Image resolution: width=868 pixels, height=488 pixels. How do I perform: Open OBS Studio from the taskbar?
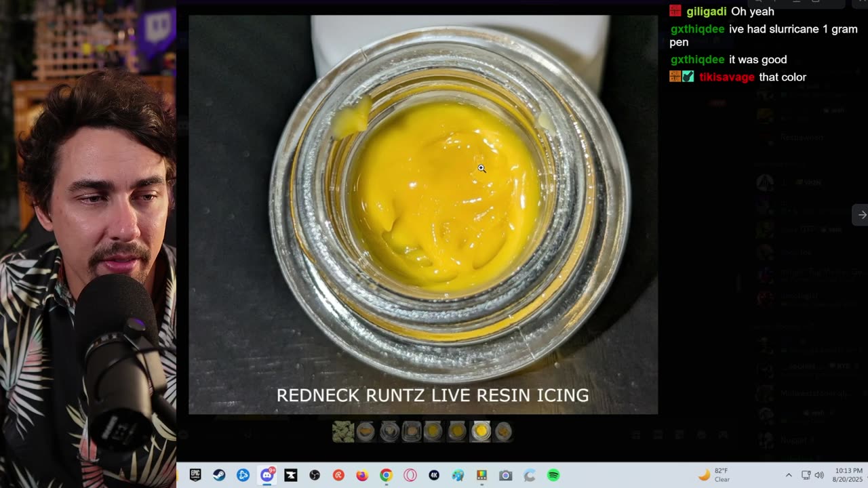(315, 475)
